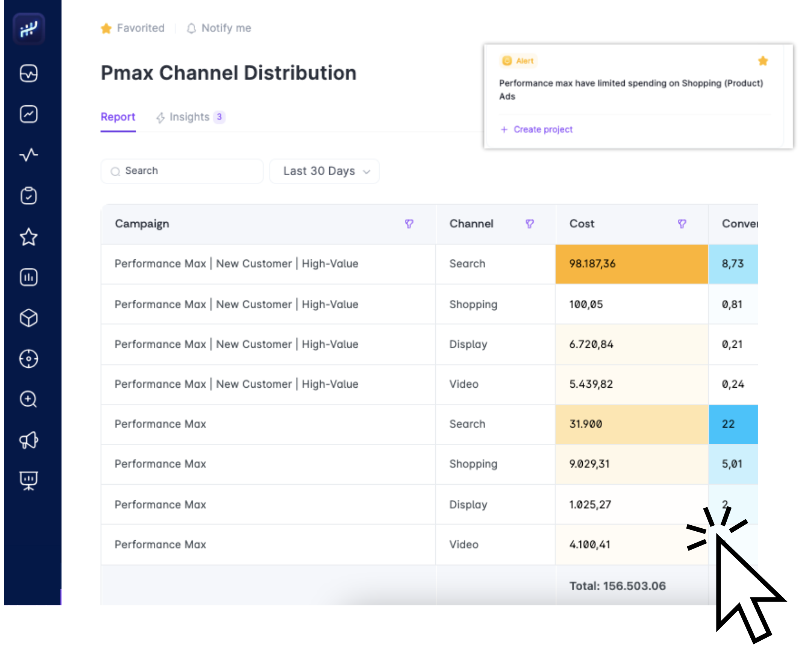Open the Cost column filter
812x652 pixels.
(x=682, y=224)
